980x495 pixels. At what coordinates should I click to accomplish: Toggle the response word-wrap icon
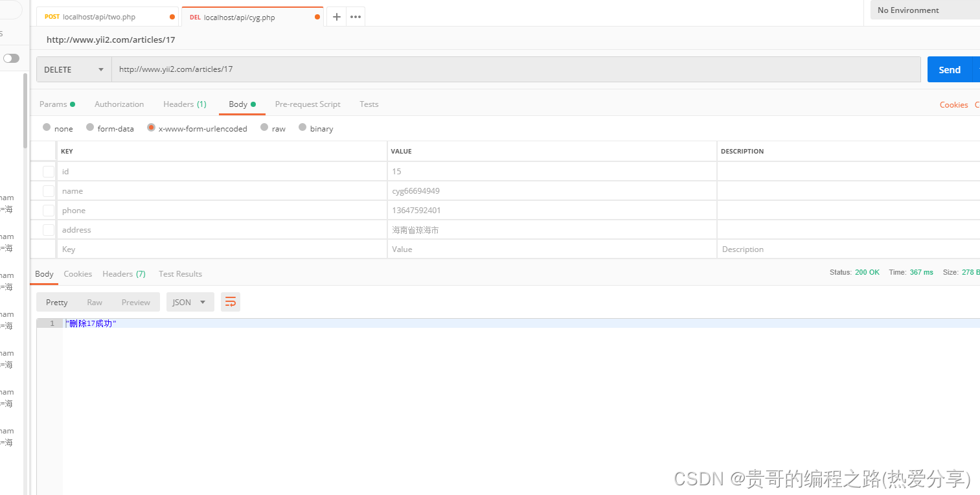pos(231,302)
